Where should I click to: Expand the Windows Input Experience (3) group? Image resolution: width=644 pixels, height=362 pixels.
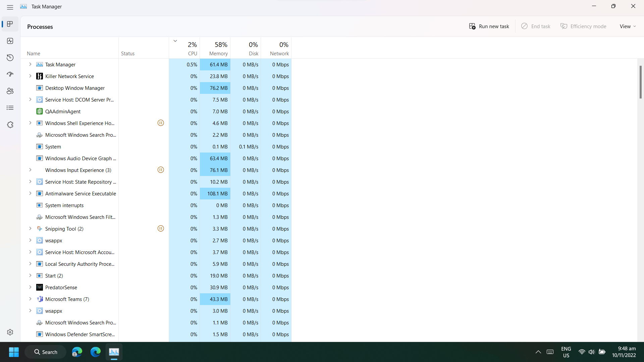point(30,170)
